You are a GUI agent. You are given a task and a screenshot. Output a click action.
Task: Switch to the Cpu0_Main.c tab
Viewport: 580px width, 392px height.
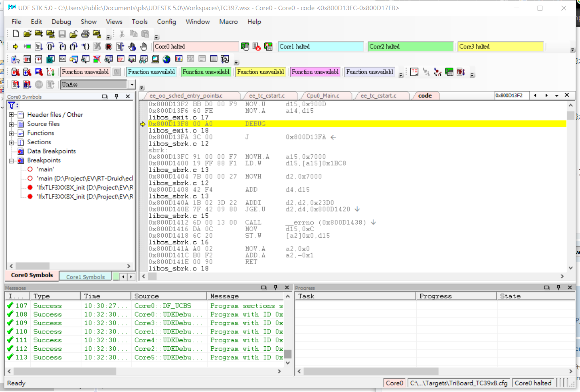click(323, 96)
